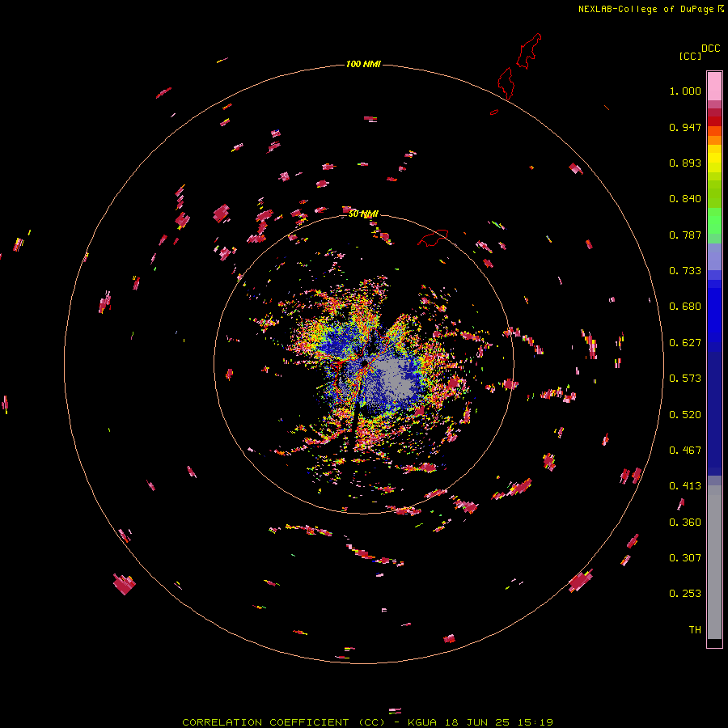
Task: Click the color scale value 0.733
Action: tap(685, 271)
